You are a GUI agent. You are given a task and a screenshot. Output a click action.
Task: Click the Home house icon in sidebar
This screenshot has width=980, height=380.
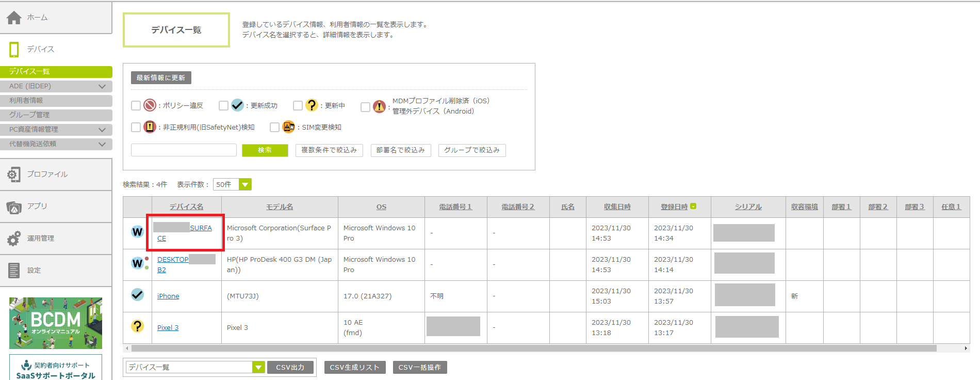pos(14,18)
